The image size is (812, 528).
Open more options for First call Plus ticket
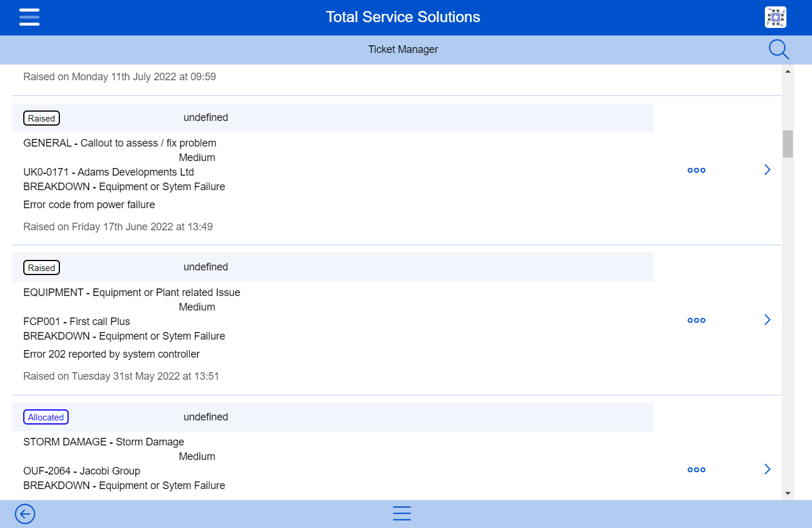(696, 320)
